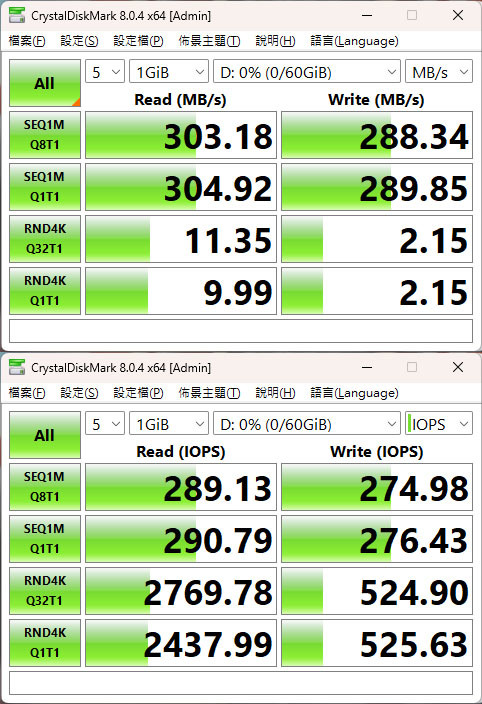
Task: Open IOPS unit dropdown in bottom window
Action: (x=439, y=424)
